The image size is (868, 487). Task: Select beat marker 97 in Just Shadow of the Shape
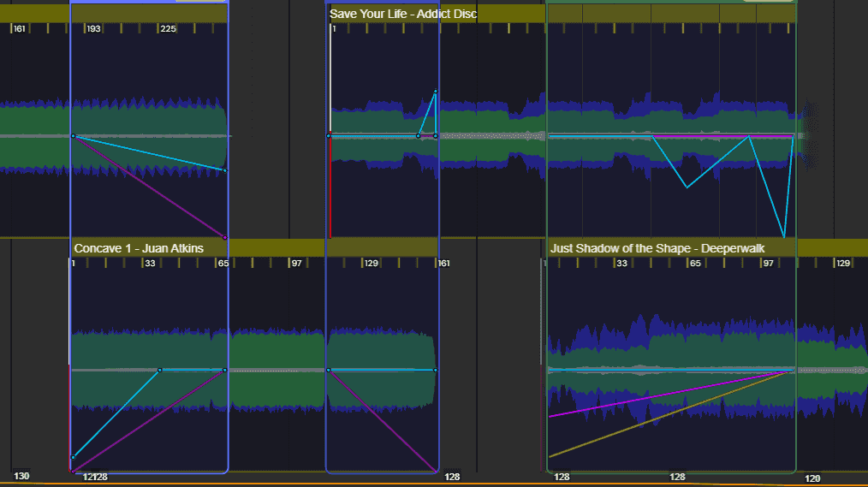tap(768, 264)
